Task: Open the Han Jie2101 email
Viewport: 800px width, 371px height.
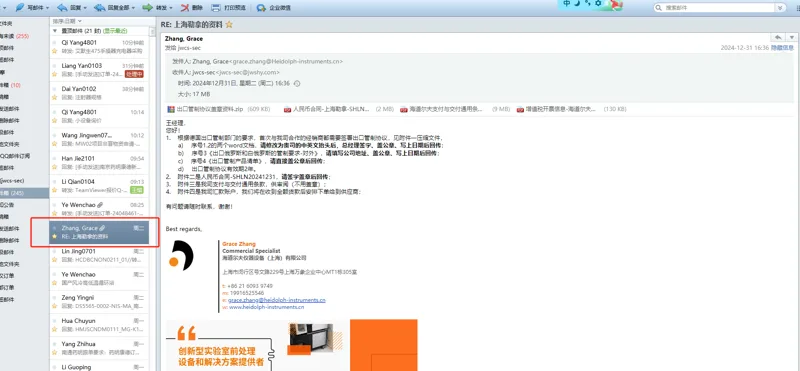Action: pyautogui.click(x=99, y=162)
